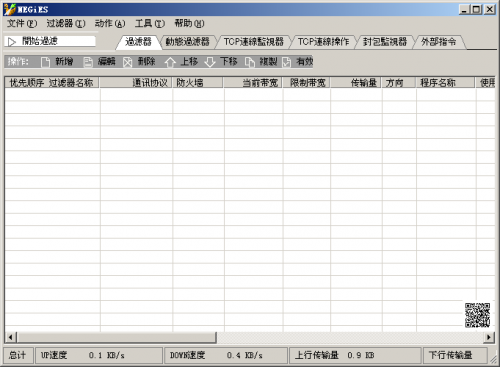
Task: Click the 上移 label in the toolbar
Action: pyautogui.click(x=189, y=62)
